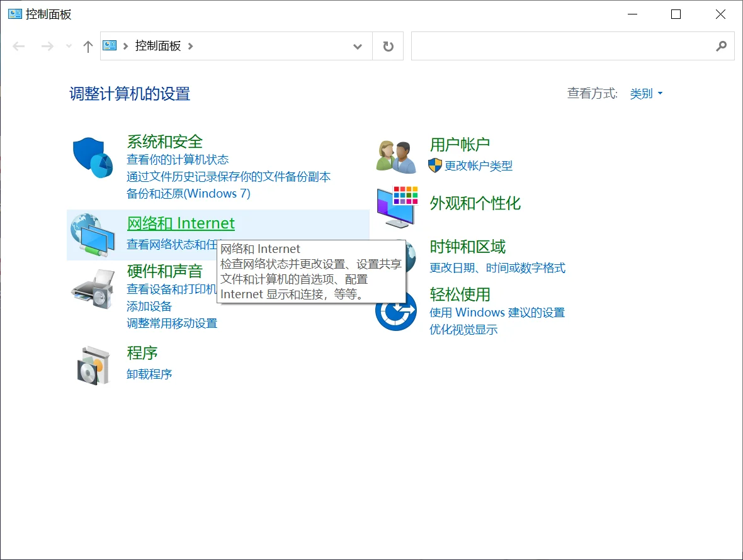
Task: Open 查看你的计算机状态 link
Action: click(x=178, y=160)
